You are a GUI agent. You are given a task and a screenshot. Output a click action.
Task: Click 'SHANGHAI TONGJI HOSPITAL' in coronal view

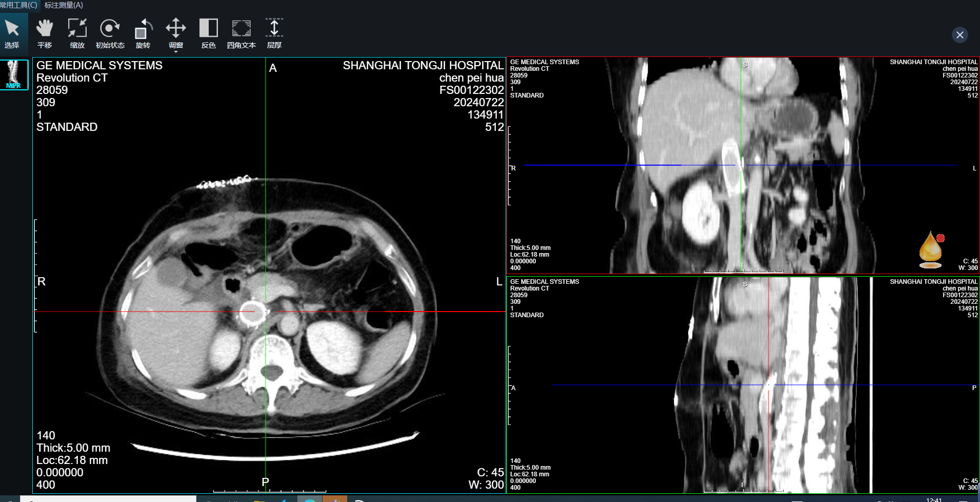point(933,62)
